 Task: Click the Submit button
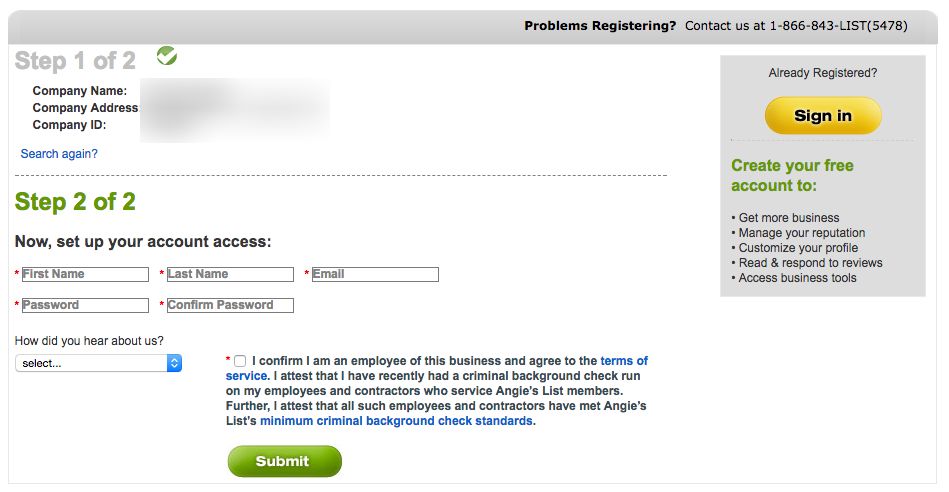[284, 461]
